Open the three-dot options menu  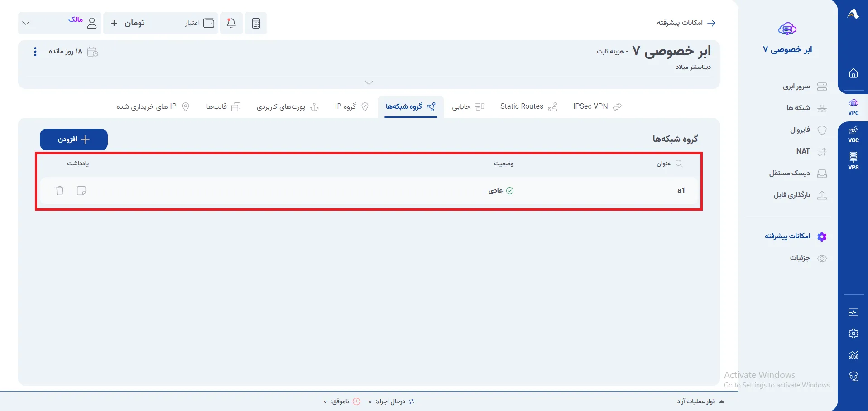(x=35, y=52)
